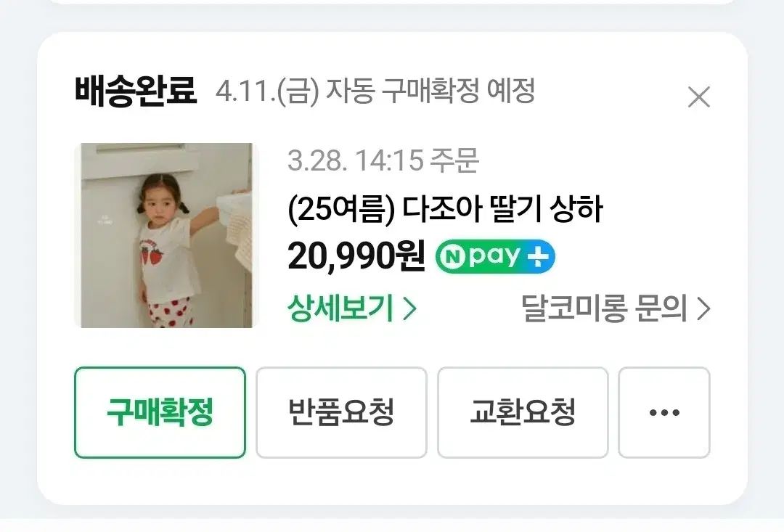Contact the seller via 달코미롱 문의
The width and height of the screenshot is (784, 532).
coord(616,308)
